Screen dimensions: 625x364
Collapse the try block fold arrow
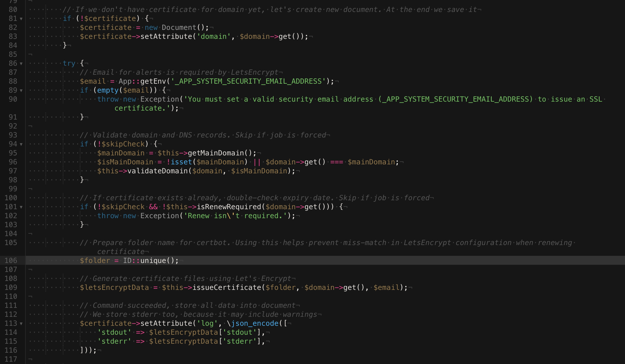[20, 63]
